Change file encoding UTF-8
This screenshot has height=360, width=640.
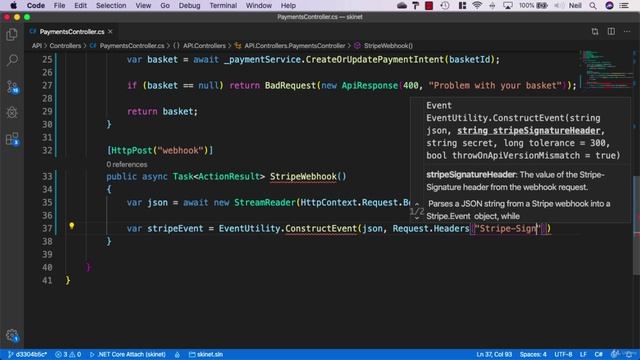pos(563,354)
